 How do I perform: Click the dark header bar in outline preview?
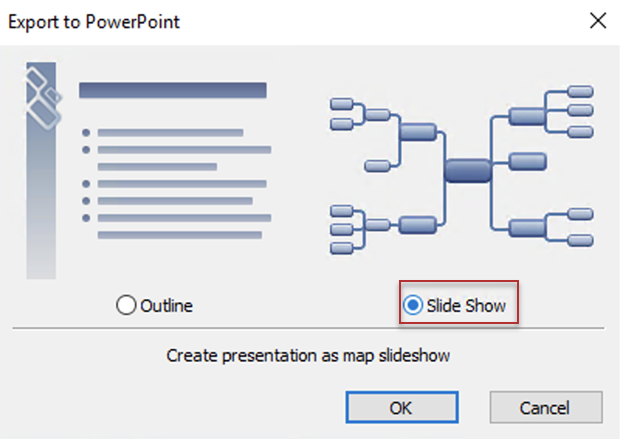click(172, 90)
